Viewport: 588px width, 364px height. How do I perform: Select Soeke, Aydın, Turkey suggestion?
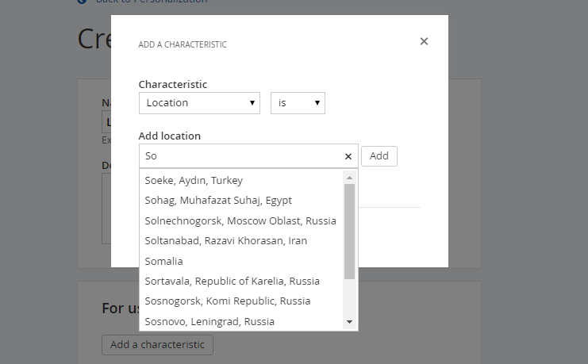coord(241,180)
